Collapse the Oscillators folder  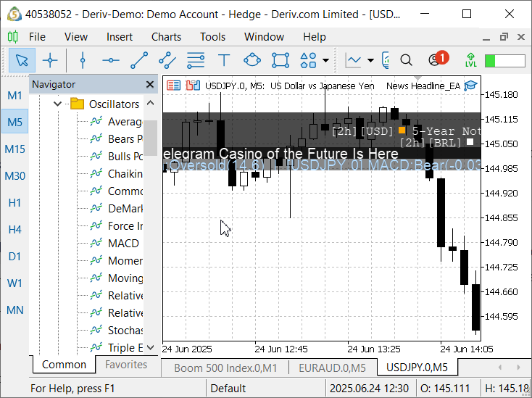(57, 104)
